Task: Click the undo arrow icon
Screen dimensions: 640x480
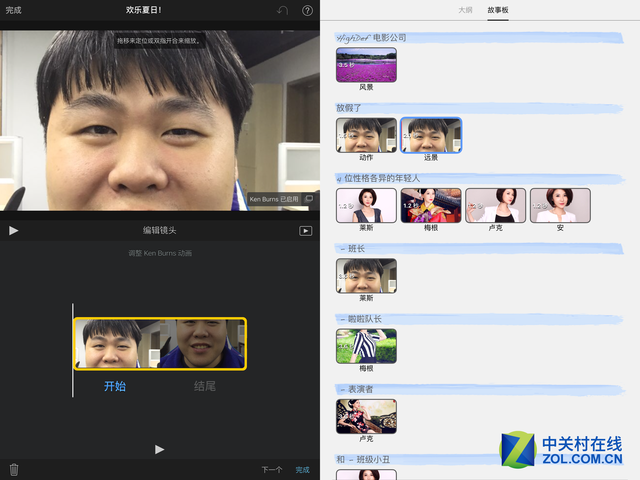Action: tap(282, 10)
